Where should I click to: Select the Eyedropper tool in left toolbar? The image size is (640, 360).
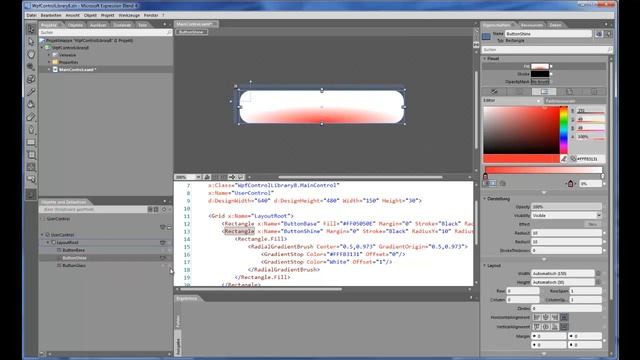tap(31, 92)
